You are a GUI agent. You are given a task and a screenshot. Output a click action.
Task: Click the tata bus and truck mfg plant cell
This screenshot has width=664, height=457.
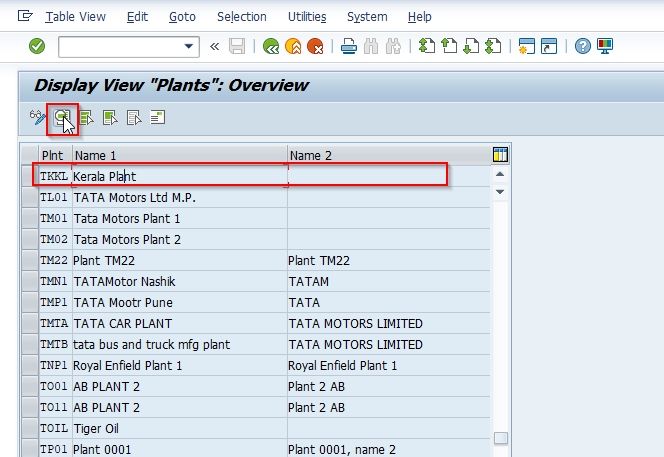click(x=180, y=344)
